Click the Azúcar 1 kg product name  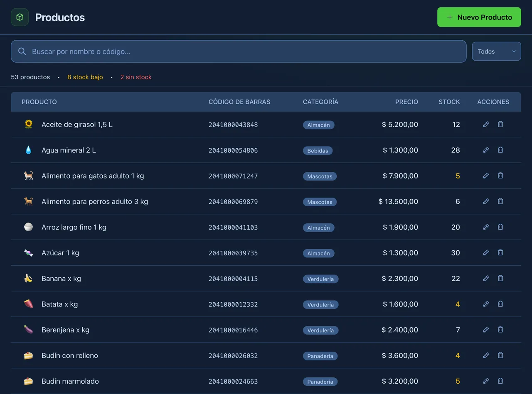tap(60, 253)
